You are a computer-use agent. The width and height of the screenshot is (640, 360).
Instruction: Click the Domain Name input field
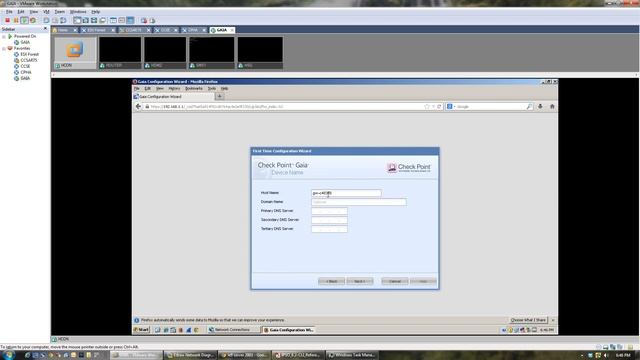(359, 202)
